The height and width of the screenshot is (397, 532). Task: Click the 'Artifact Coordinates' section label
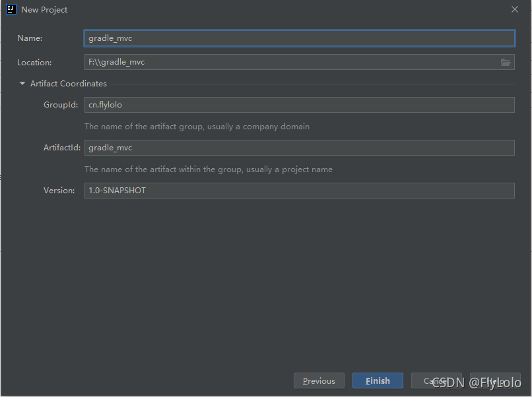[69, 84]
